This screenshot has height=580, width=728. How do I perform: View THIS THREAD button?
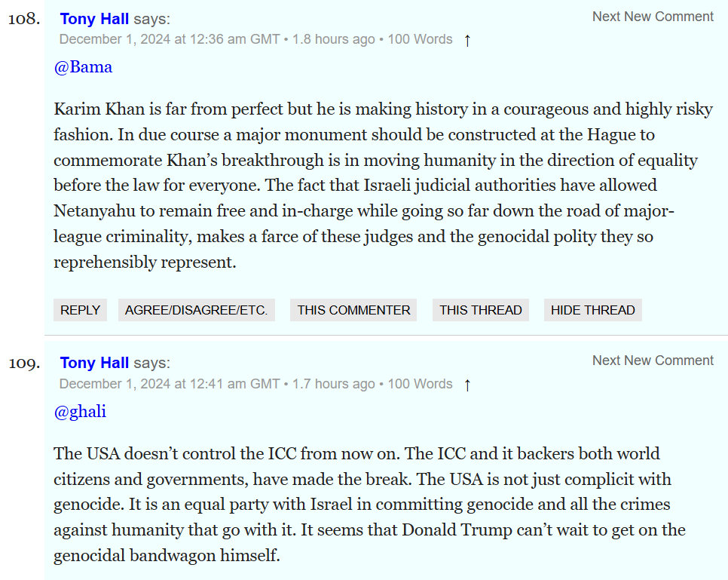coord(480,310)
